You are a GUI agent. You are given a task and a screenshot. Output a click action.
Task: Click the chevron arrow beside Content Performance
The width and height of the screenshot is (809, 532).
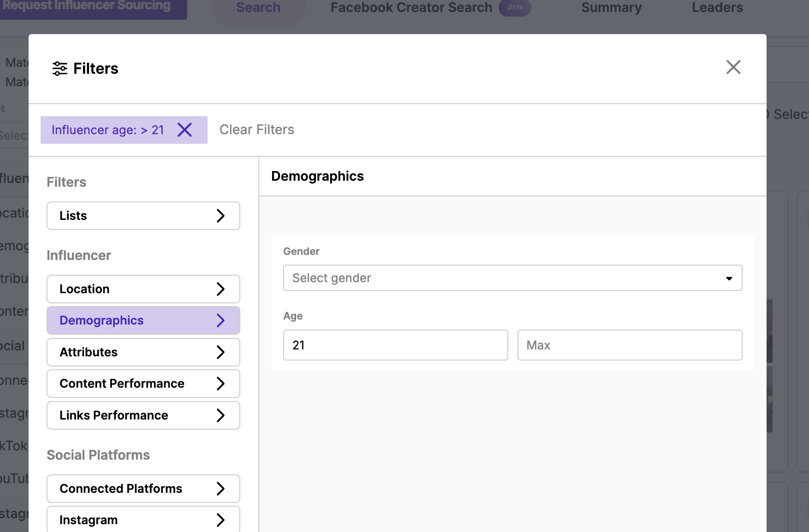(x=220, y=384)
